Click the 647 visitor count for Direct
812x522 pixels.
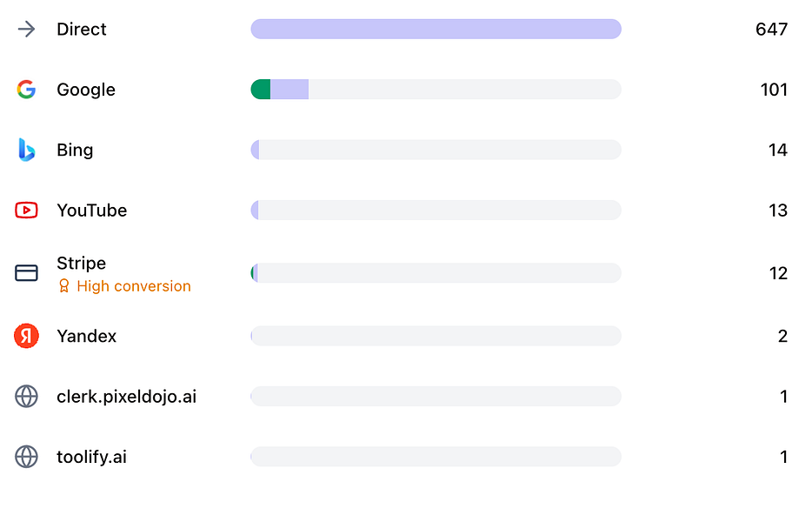771,30
